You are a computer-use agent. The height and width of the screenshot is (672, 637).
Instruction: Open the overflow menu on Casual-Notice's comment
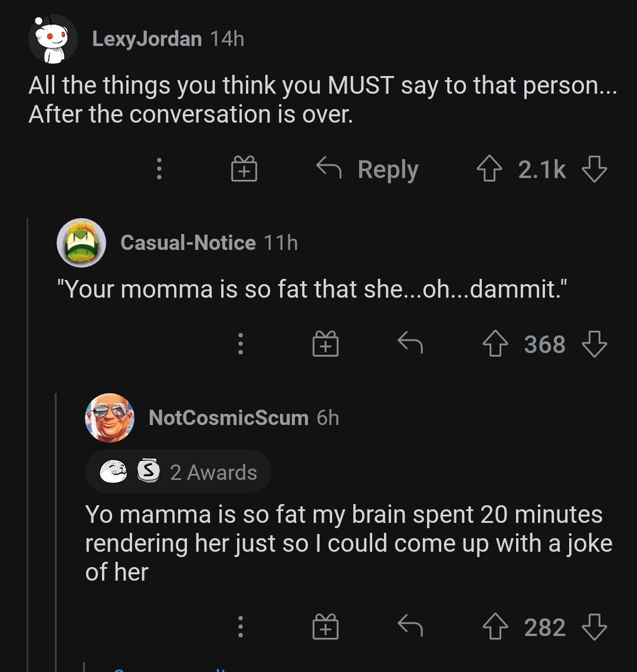click(241, 344)
